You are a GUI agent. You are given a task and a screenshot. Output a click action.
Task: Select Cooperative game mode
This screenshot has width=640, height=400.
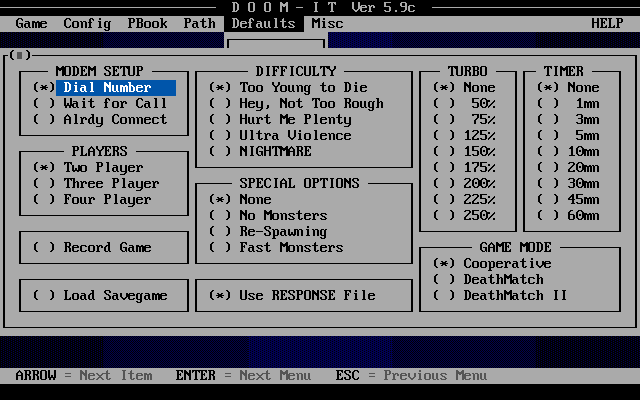[492, 263]
